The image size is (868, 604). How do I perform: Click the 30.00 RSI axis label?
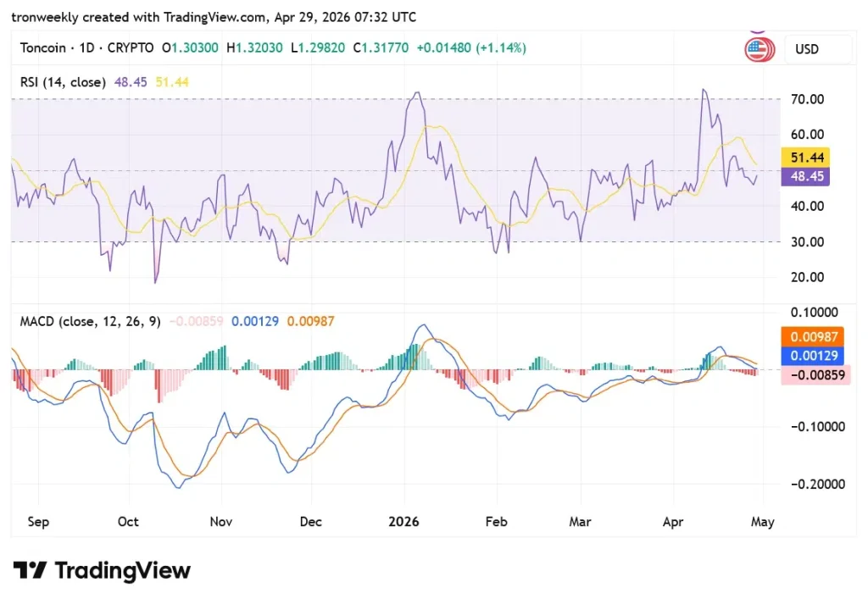point(807,241)
